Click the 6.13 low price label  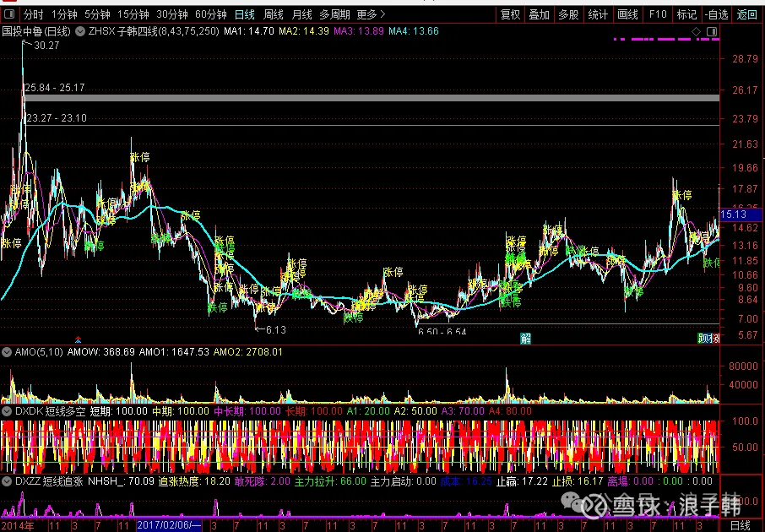276,330
